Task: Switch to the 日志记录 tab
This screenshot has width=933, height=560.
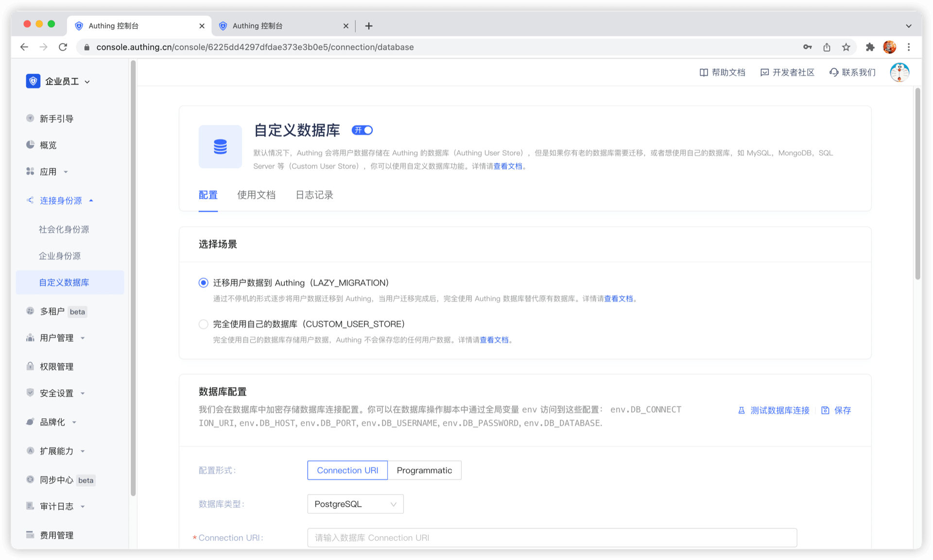Action: (x=314, y=195)
